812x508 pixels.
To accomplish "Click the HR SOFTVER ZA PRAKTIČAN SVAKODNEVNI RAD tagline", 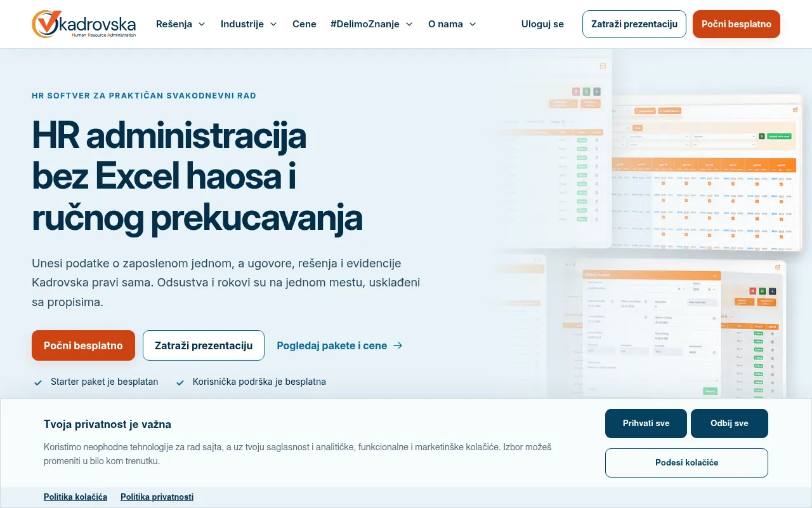I will [144, 96].
